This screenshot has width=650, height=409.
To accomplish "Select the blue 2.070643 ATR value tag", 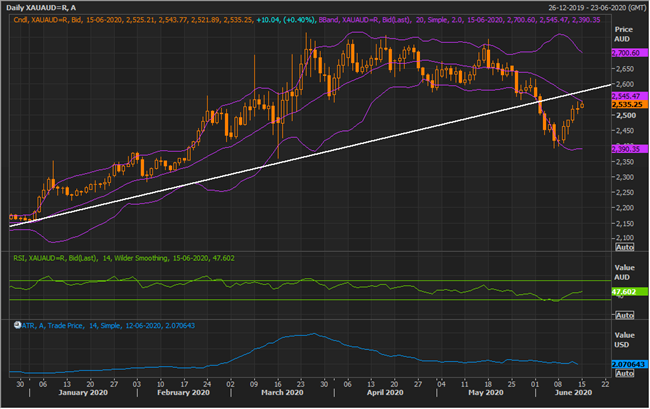I will coord(629,364).
